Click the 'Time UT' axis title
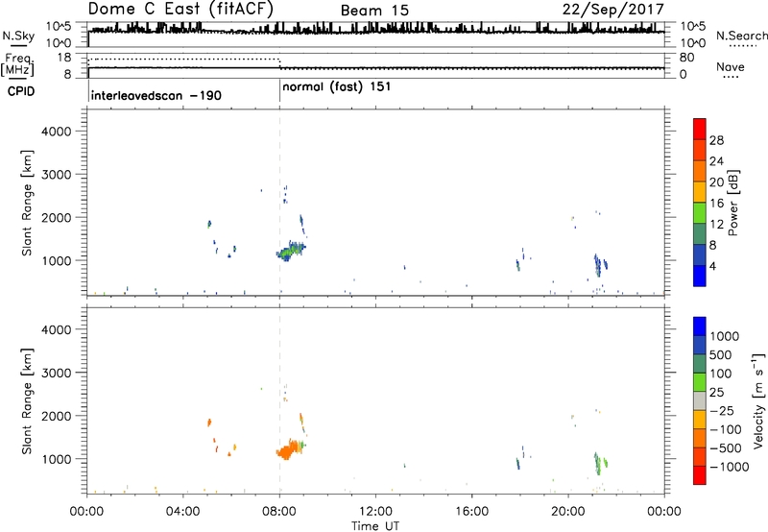 point(375,526)
